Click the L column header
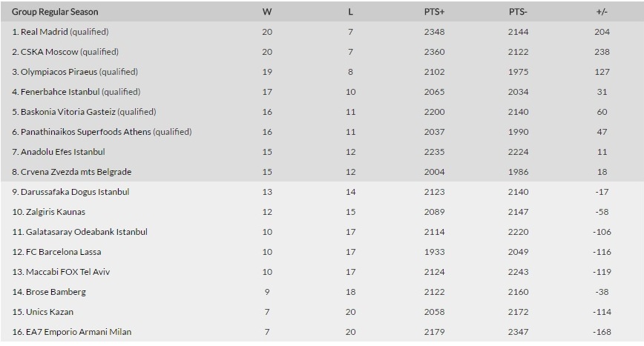 point(350,13)
